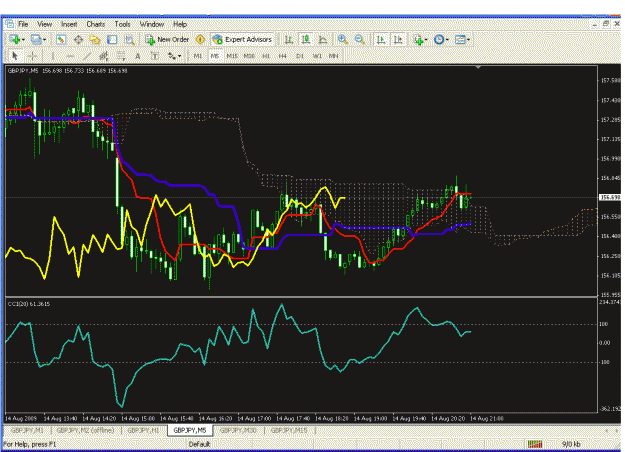The image size is (625, 452).
Task: Switch to the W1 timeframe
Action: pos(317,56)
